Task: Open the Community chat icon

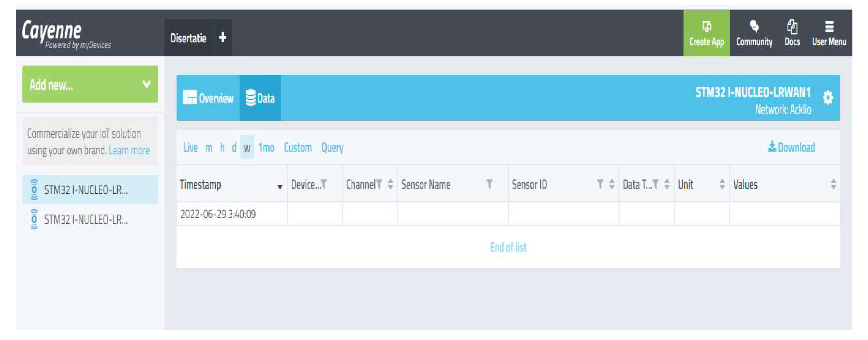Action: click(x=754, y=27)
